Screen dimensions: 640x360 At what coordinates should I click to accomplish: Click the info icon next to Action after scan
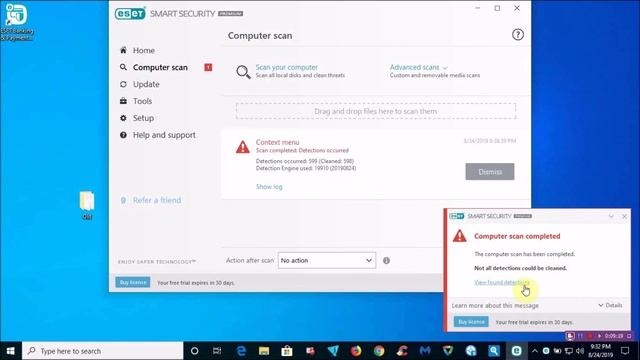tap(386, 260)
